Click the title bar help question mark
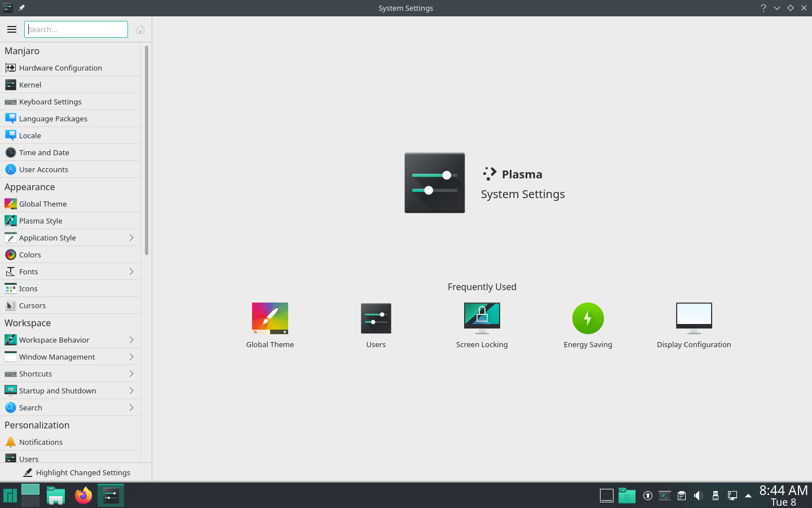The width and height of the screenshot is (812, 508). click(x=764, y=8)
